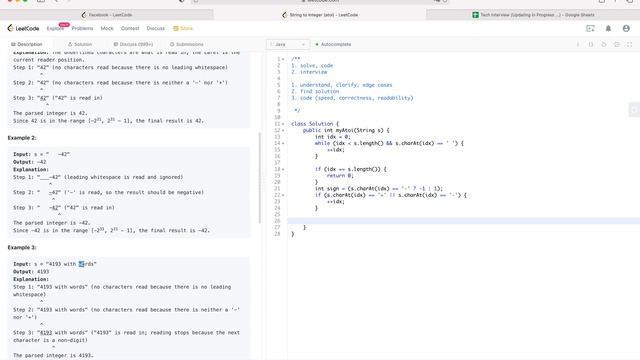This screenshot has width=640, height=360.
Task: Click the 'class Solution {' code line
Action: pos(315,124)
